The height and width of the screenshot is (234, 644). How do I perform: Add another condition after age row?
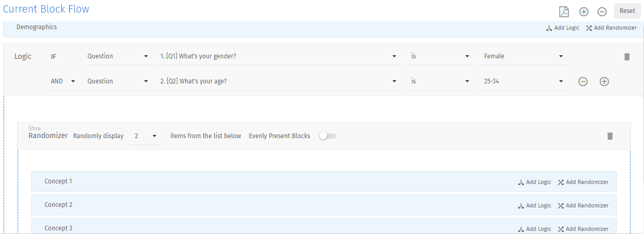click(x=604, y=82)
